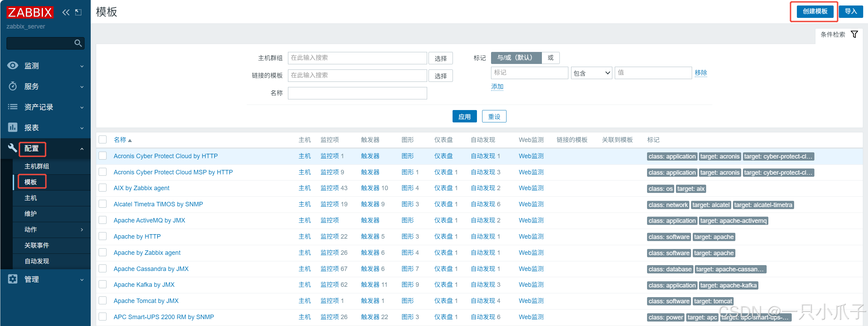Check AIX by Zabbix agent row
The height and width of the screenshot is (326, 868).
tap(102, 187)
